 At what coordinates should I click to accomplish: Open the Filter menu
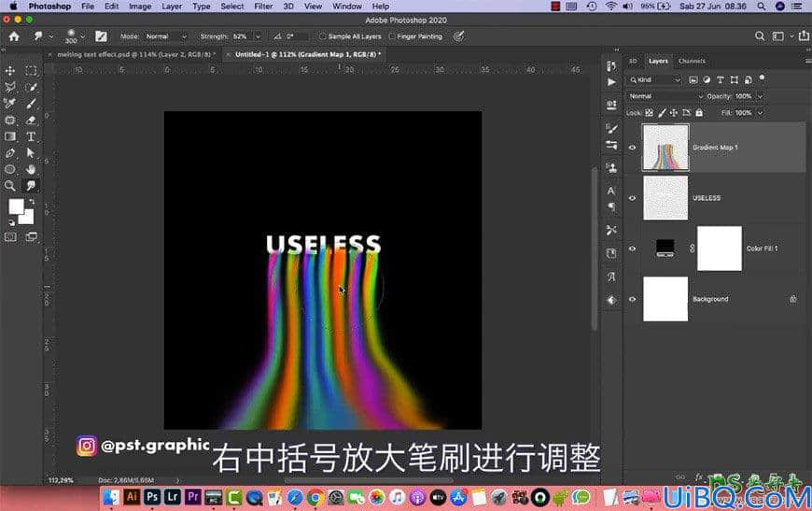pyautogui.click(x=263, y=7)
